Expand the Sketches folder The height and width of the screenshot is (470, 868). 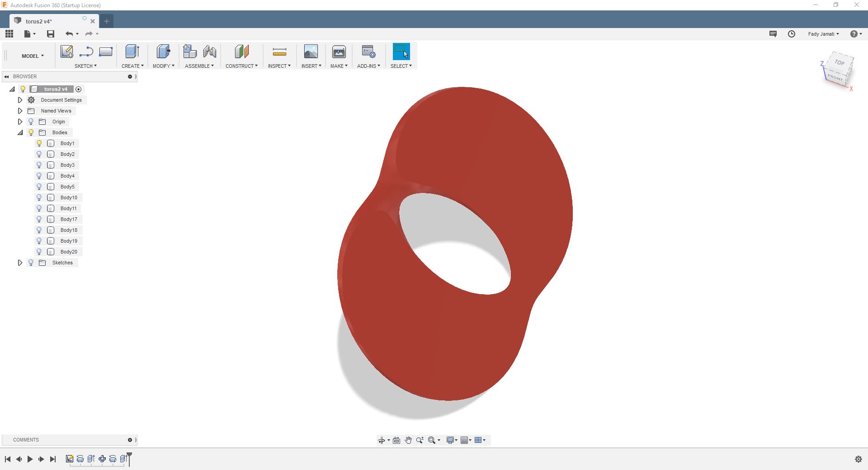[x=20, y=263]
